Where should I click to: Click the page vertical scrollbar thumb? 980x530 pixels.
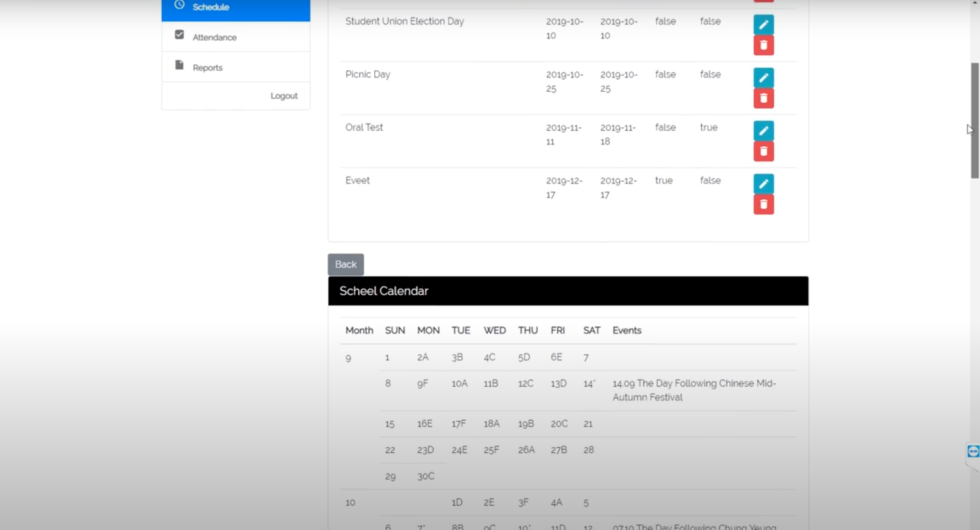coord(975,120)
